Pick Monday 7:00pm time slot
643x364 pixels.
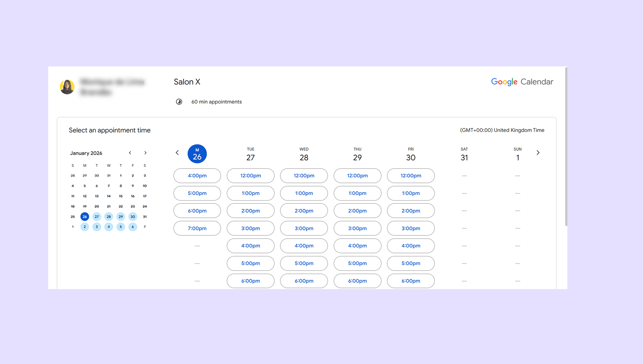point(197,228)
